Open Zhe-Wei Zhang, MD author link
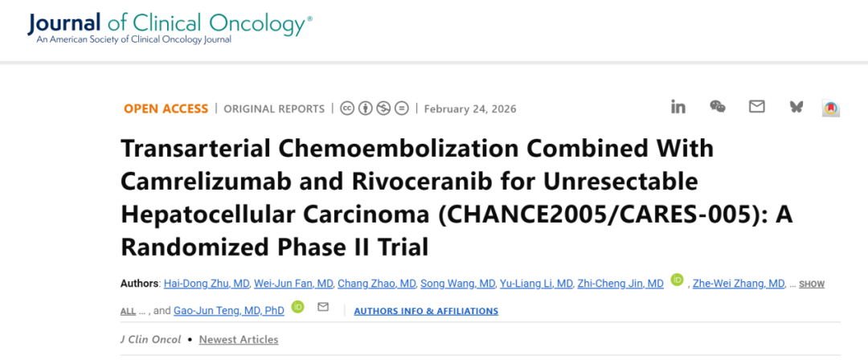 pos(739,284)
